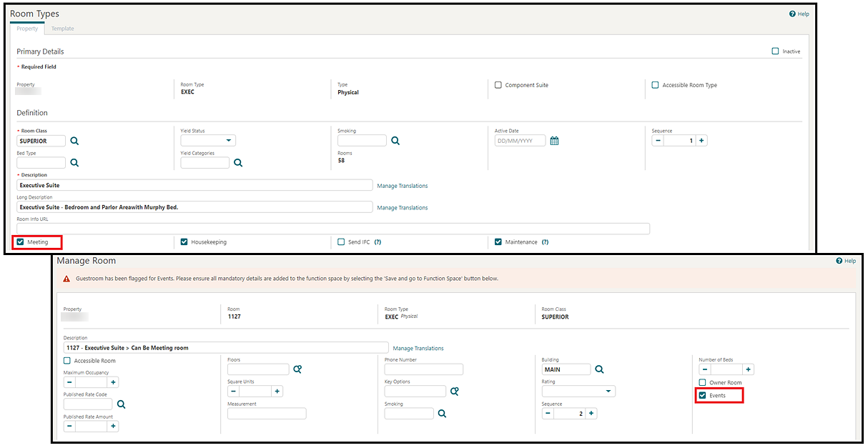Image resolution: width=868 pixels, height=448 pixels.
Task: Click the Room Info URL input field
Action: point(332,229)
